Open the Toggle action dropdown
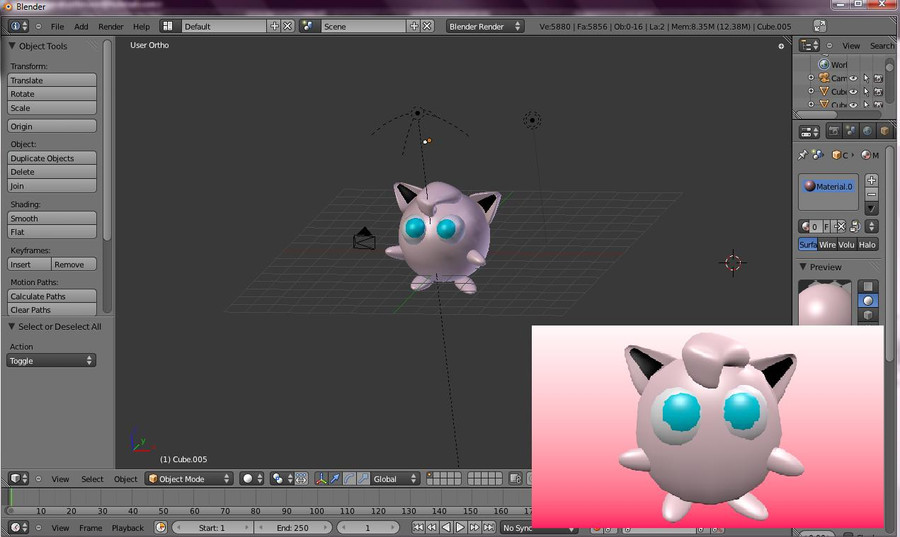 [51, 360]
